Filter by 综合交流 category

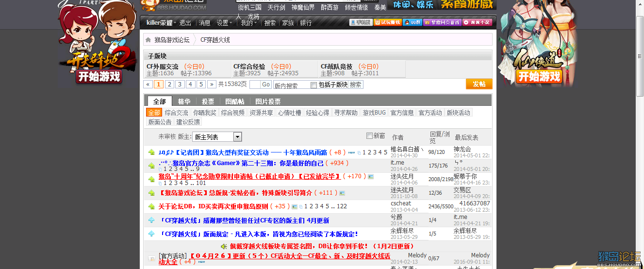176,113
